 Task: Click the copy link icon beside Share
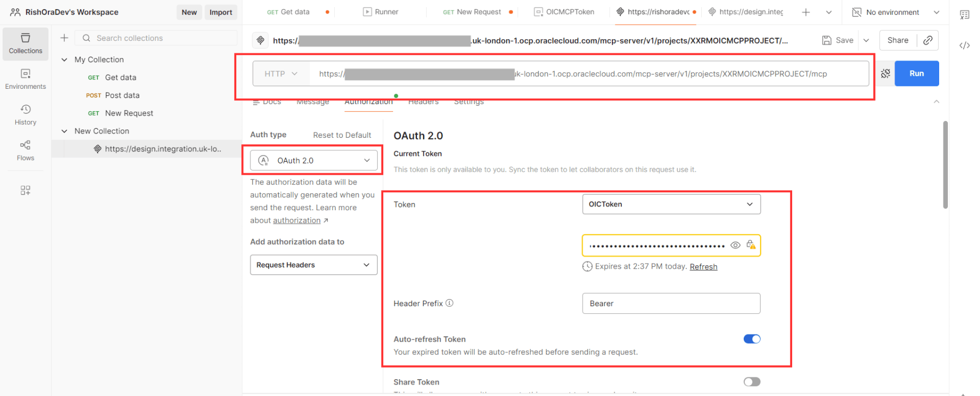[x=928, y=40]
